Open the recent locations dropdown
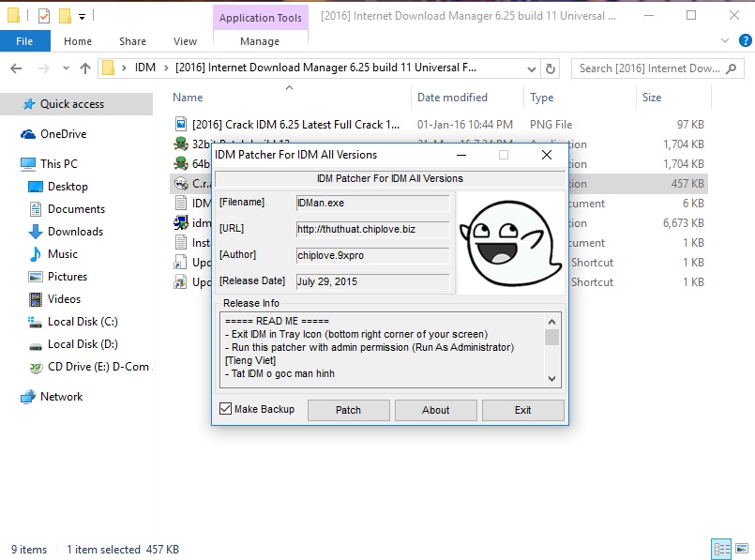The height and width of the screenshot is (560, 755). [66, 68]
